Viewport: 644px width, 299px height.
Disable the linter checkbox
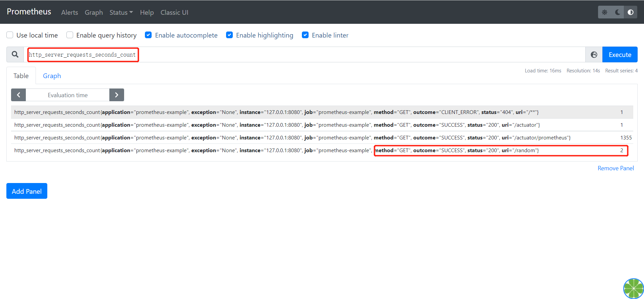pyautogui.click(x=305, y=35)
